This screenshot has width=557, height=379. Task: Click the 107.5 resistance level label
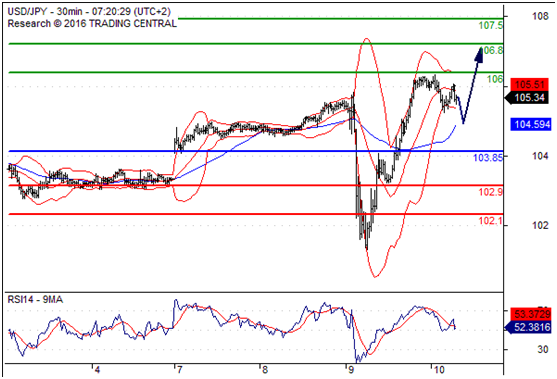tap(491, 25)
